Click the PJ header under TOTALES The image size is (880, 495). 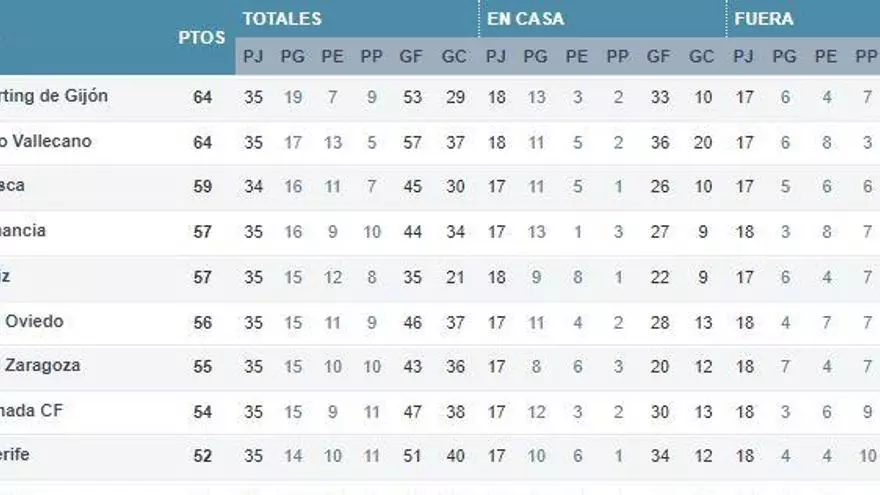(x=253, y=57)
